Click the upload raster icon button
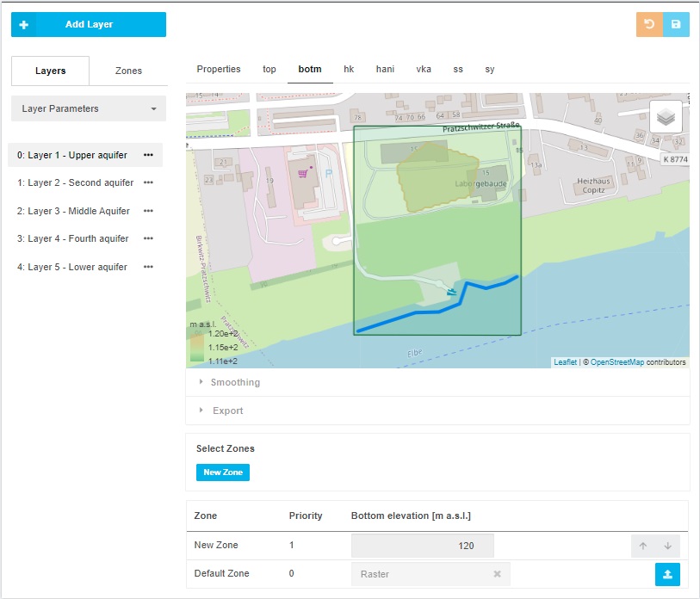 (667, 574)
